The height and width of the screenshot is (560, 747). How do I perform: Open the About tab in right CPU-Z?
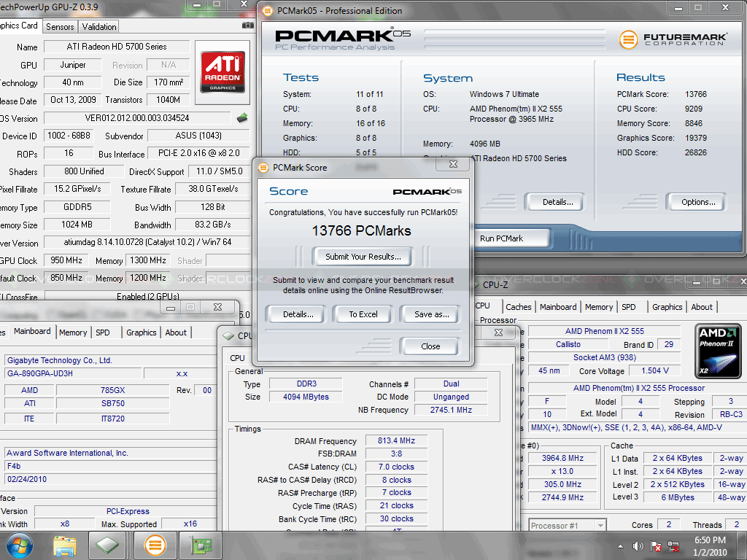point(702,307)
